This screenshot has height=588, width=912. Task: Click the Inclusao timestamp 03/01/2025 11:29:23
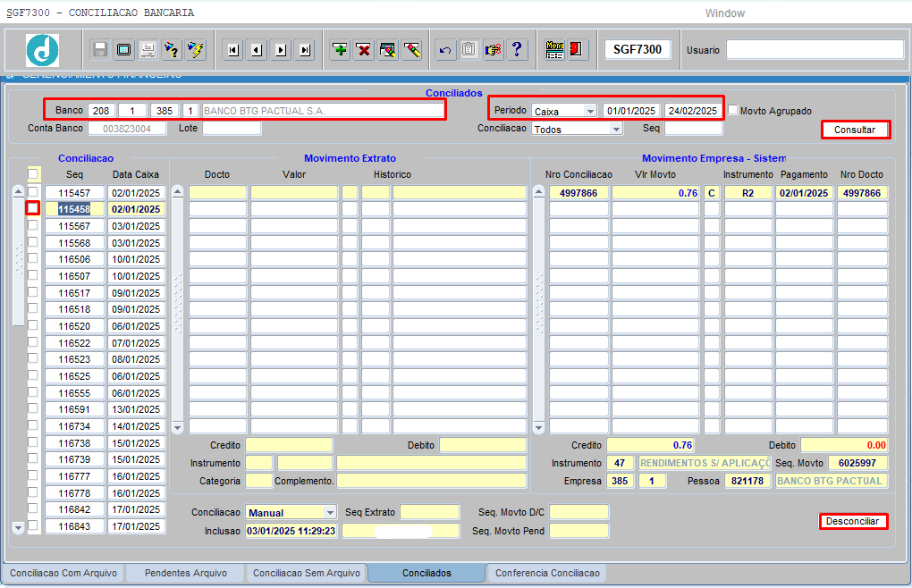pos(291,531)
